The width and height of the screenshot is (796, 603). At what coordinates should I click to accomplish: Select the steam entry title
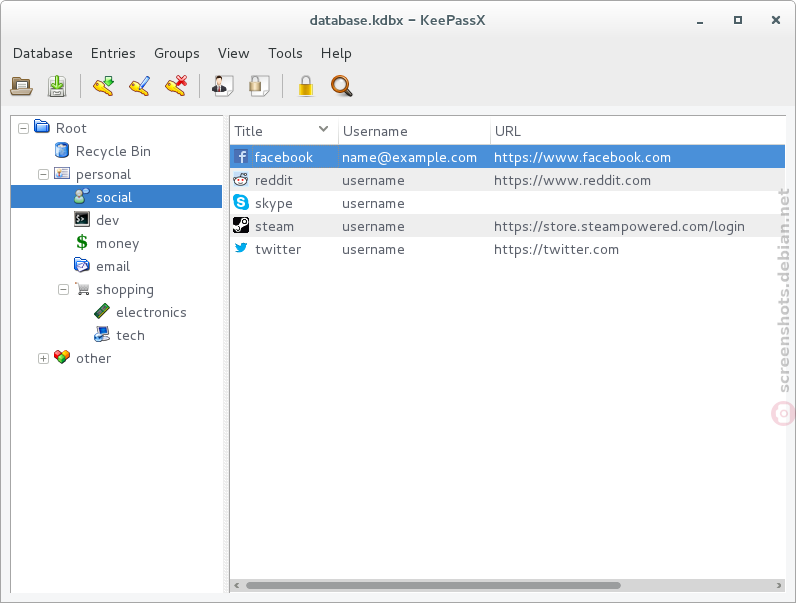pos(274,226)
